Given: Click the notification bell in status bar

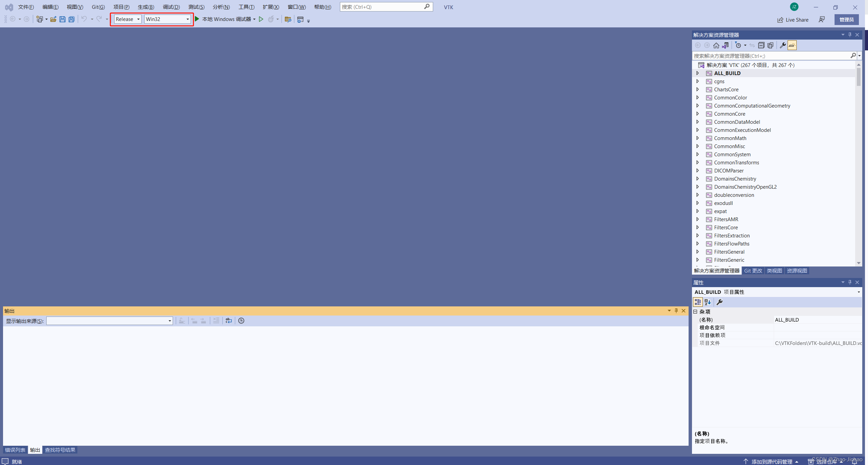Looking at the screenshot, I should pyautogui.click(x=855, y=462).
